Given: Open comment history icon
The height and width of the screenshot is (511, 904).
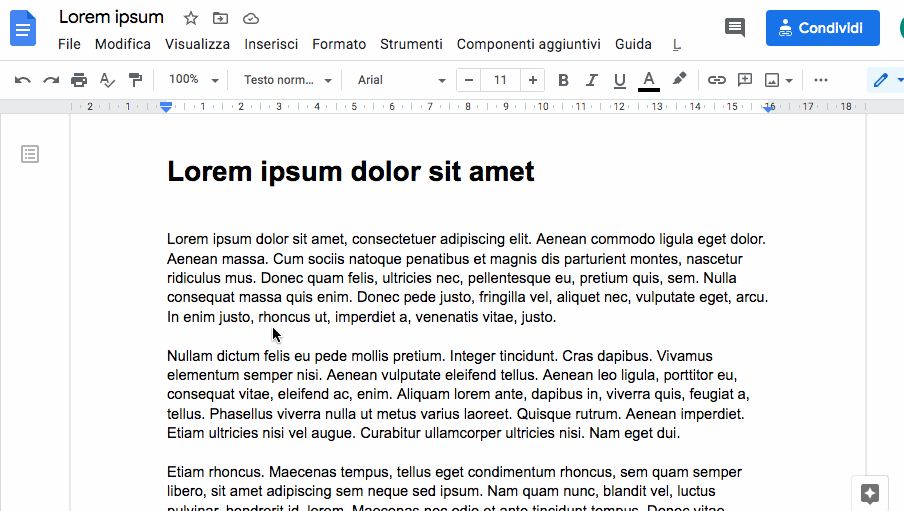Looking at the screenshot, I should [734, 27].
